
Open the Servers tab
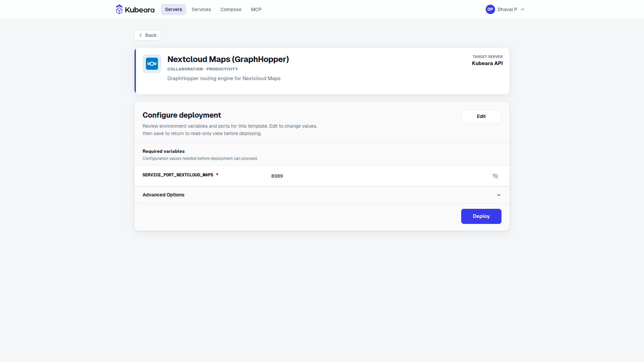(x=173, y=9)
